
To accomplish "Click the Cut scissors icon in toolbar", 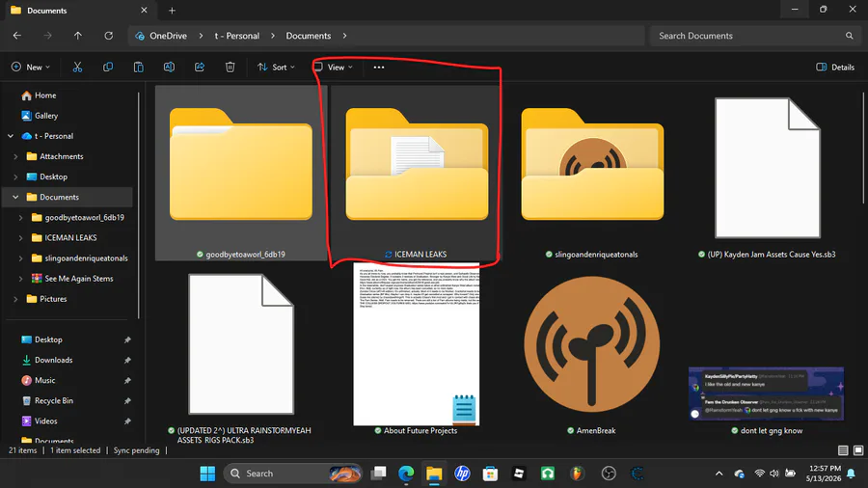I will (77, 67).
